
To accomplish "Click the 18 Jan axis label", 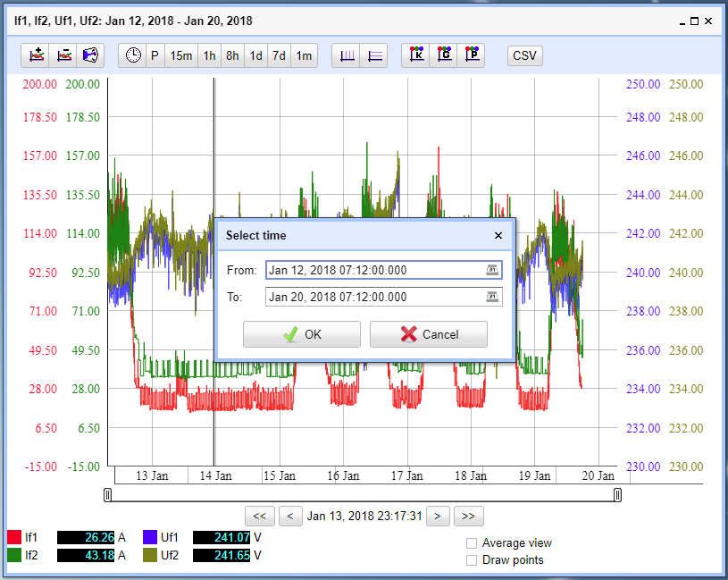I will (x=471, y=476).
